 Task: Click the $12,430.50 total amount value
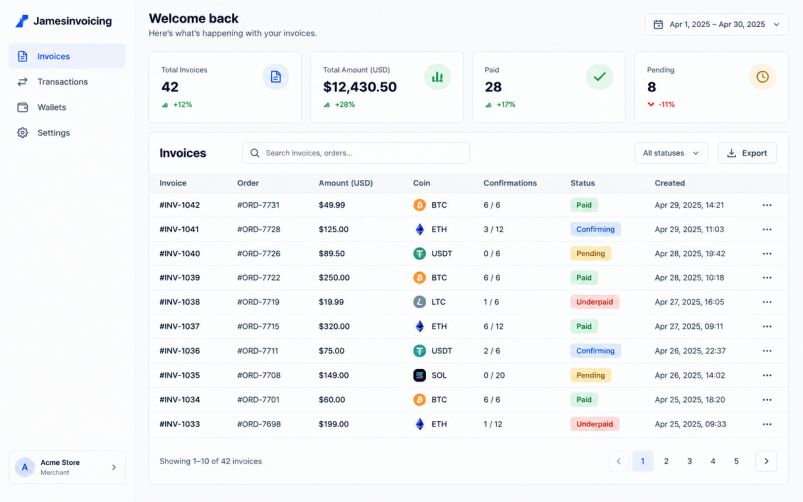tap(360, 87)
